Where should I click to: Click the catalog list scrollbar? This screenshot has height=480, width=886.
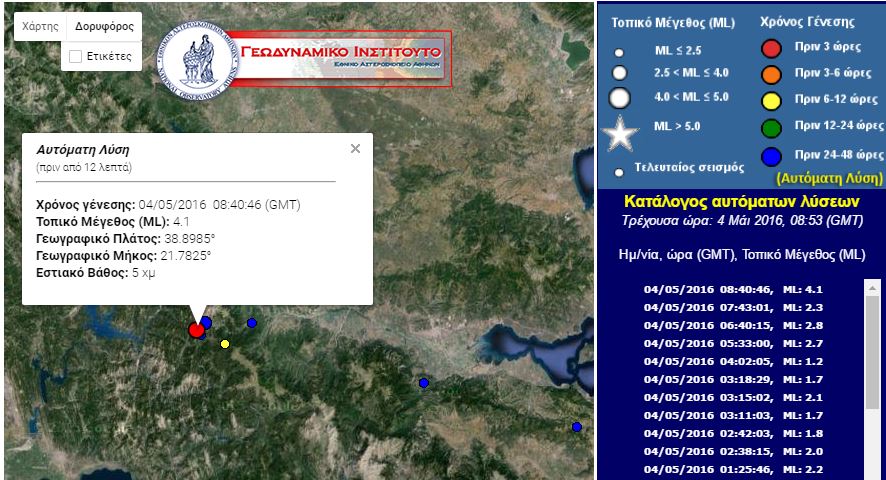pyautogui.click(x=872, y=340)
